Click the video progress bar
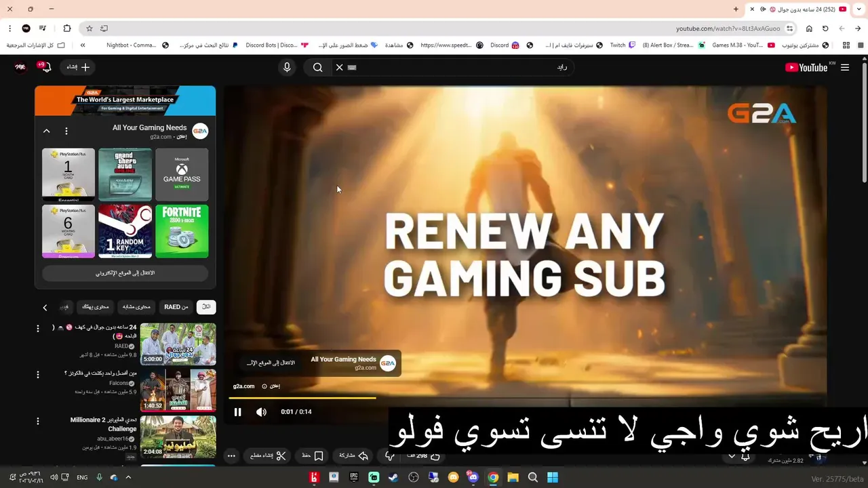Image resolution: width=868 pixels, height=488 pixels. point(526,398)
